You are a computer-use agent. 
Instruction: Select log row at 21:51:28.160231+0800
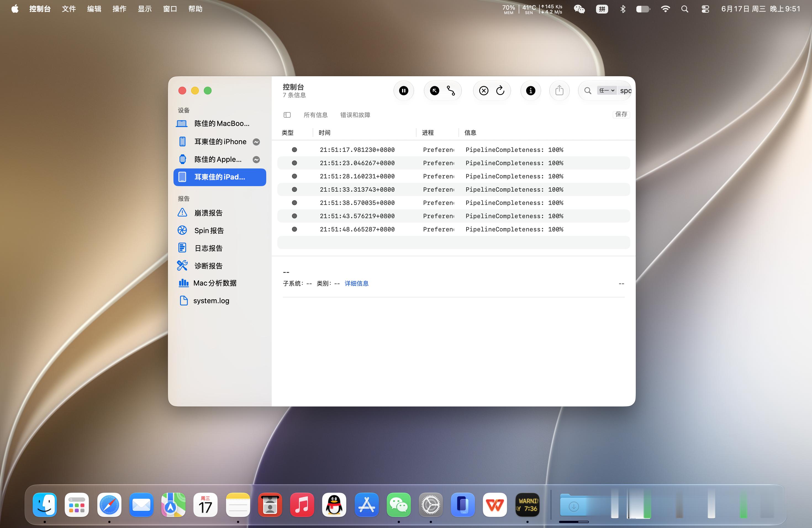pyautogui.click(x=454, y=176)
